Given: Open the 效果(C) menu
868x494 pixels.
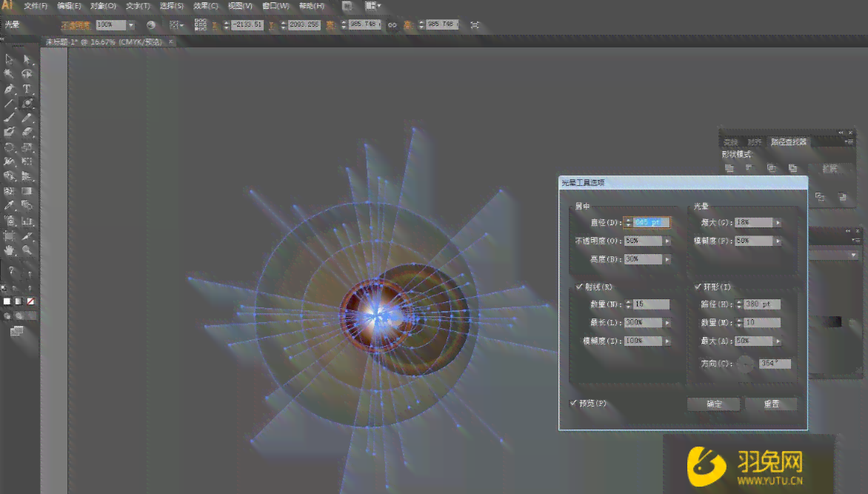Looking at the screenshot, I should click(206, 6).
